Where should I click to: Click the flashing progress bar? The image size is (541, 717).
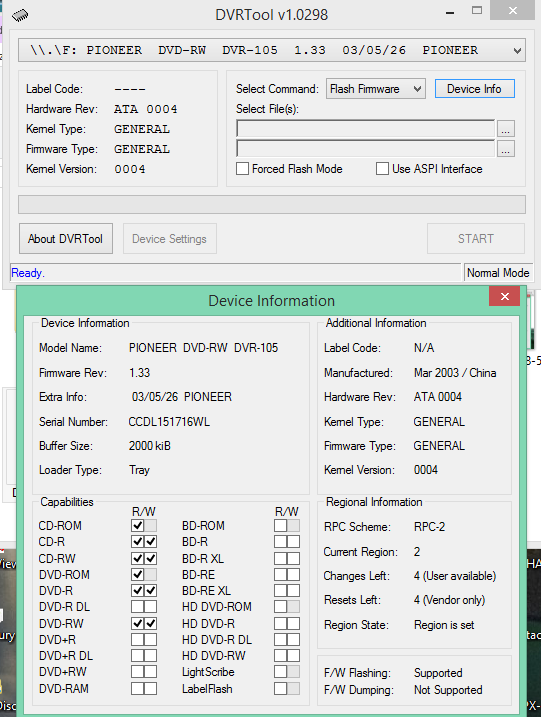[272, 204]
